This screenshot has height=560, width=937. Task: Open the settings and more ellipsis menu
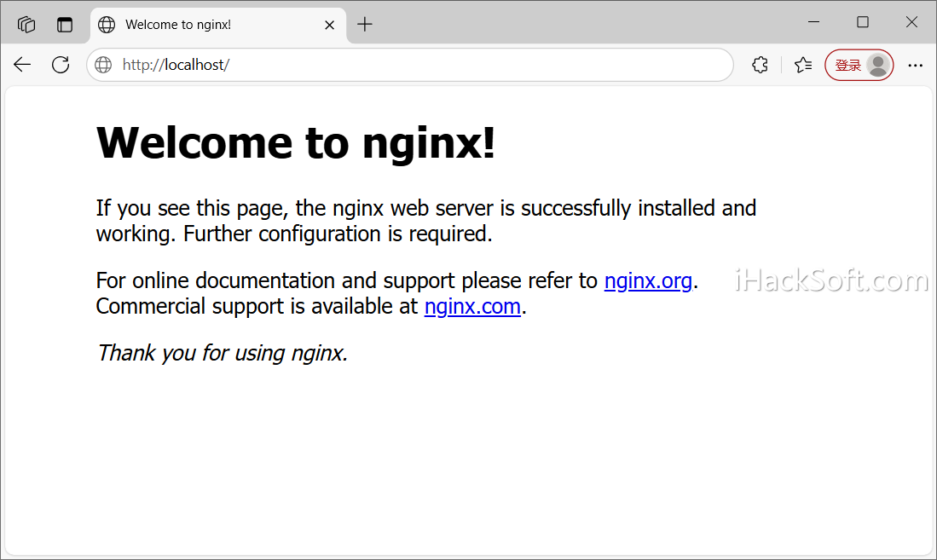point(916,65)
